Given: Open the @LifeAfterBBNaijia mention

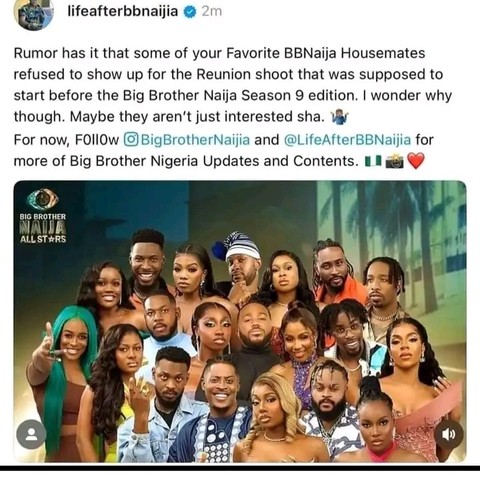Looking at the screenshot, I should click(347, 140).
